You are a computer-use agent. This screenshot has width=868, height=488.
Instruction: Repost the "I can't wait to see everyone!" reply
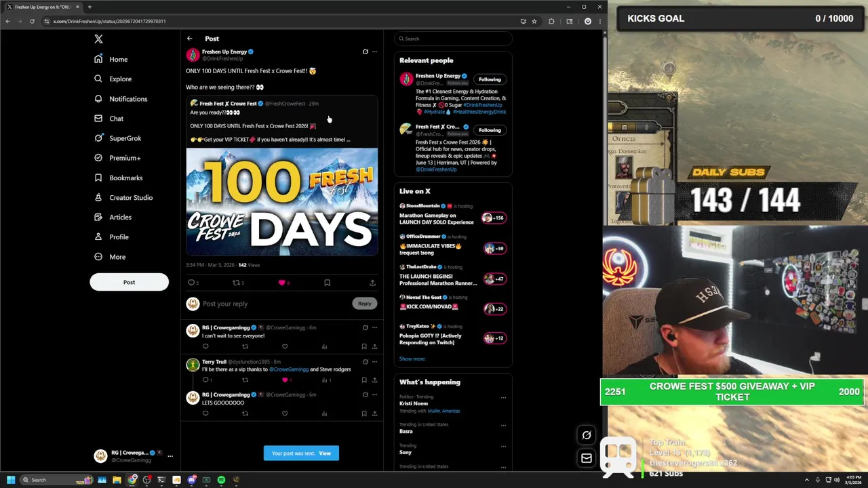(x=245, y=346)
